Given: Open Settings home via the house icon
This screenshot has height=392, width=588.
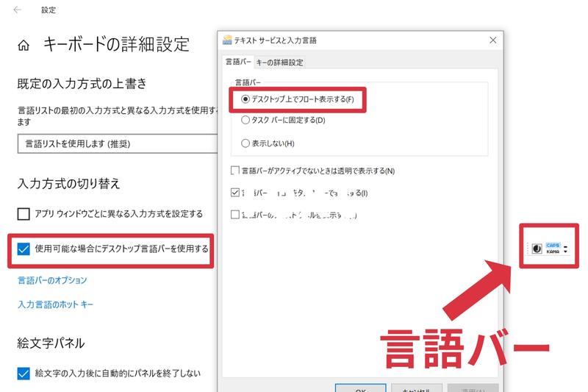Looking at the screenshot, I should tap(24, 46).
